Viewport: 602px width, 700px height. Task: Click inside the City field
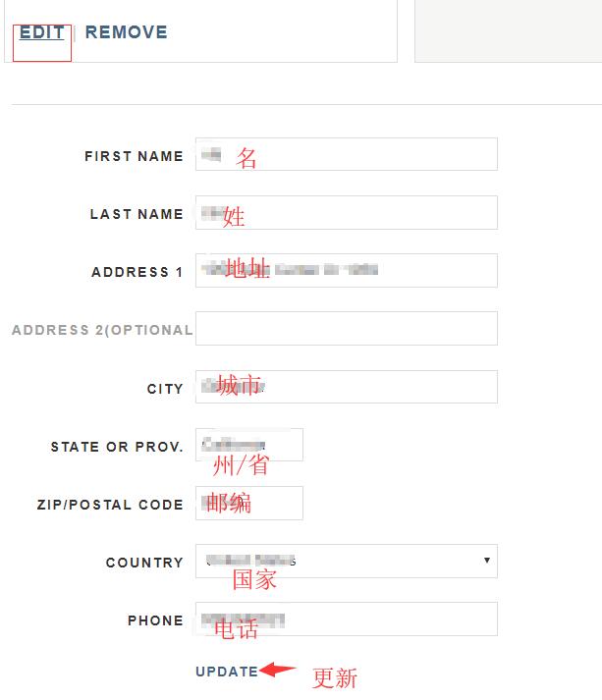pos(346,387)
